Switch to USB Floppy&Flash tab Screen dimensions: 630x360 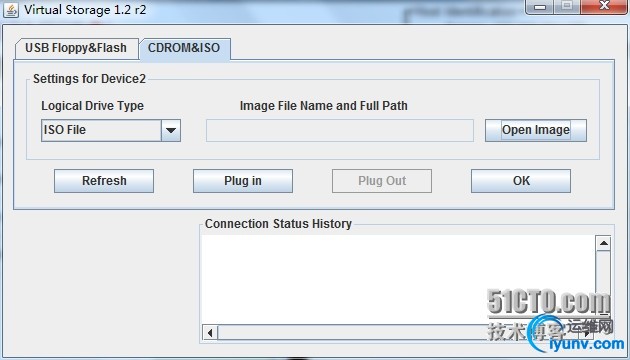(x=76, y=49)
